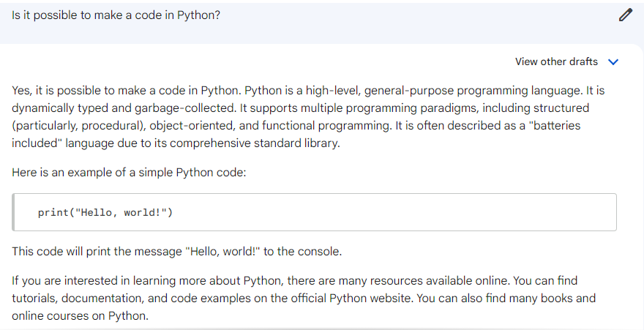Image resolution: width=644 pixels, height=330 pixels.
Task: Click 'high-level, general-purpose' in first line
Action: 380,90
